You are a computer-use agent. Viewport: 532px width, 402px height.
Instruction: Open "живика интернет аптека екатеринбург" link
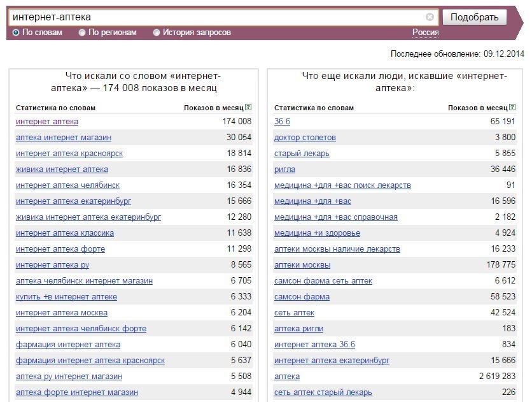pyautogui.click(x=88, y=217)
